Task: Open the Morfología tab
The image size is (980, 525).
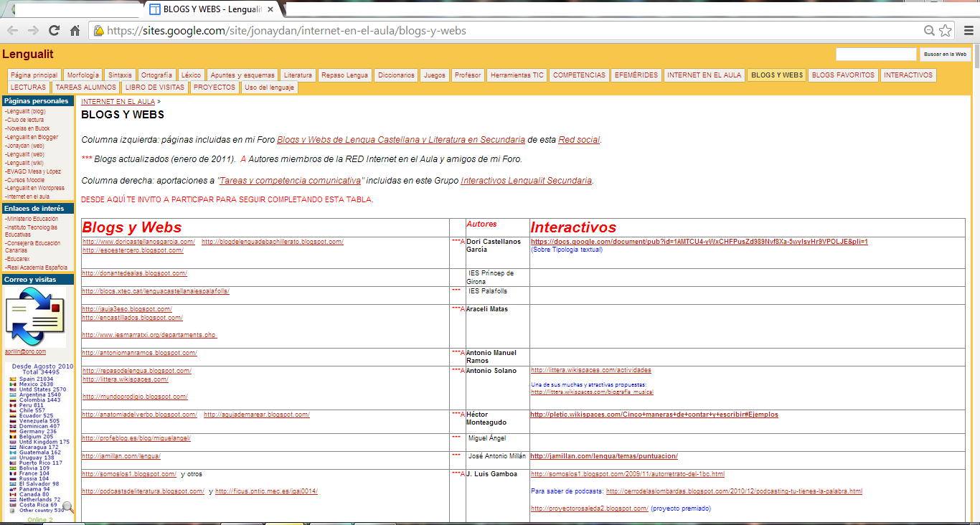Action: (83, 75)
